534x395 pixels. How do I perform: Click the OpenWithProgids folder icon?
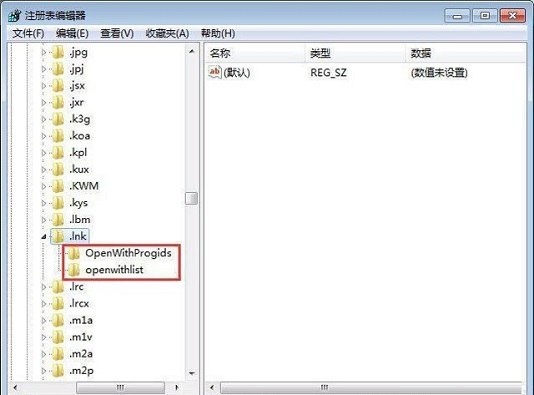[x=74, y=253]
